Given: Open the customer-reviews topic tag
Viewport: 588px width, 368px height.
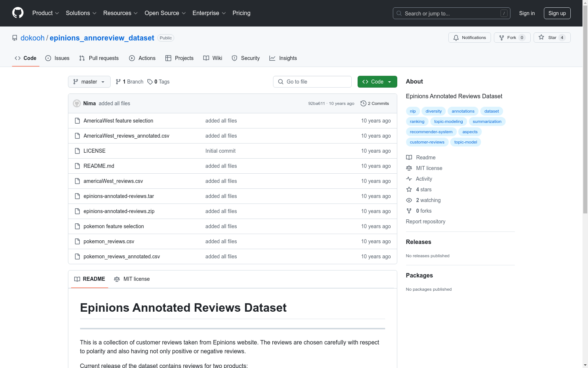Looking at the screenshot, I should [427, 142].
